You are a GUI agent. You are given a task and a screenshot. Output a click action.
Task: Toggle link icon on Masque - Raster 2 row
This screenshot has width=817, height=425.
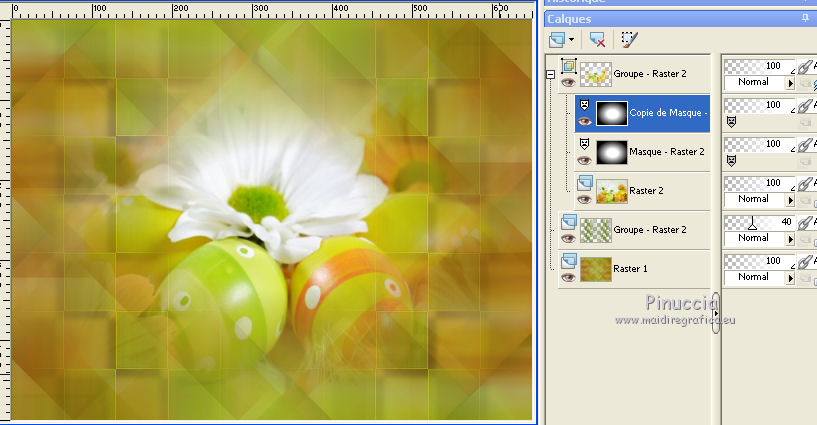[x=804, y=145]
